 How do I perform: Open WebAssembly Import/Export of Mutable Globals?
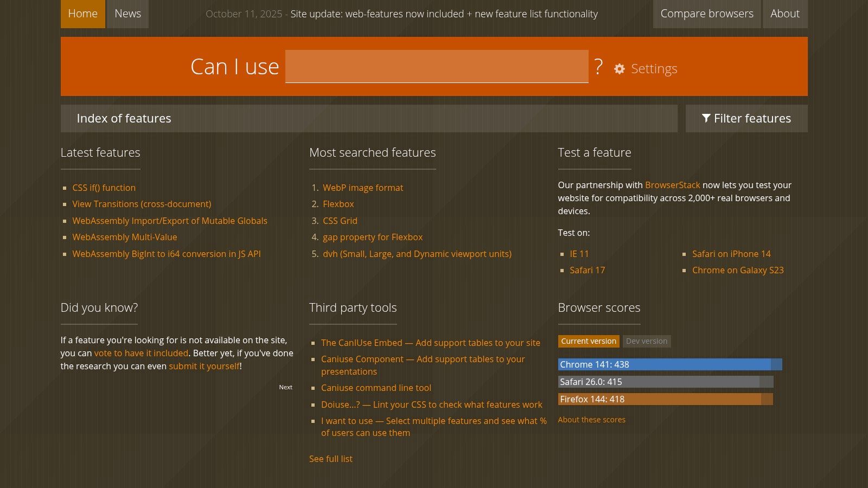click(170, 221)
